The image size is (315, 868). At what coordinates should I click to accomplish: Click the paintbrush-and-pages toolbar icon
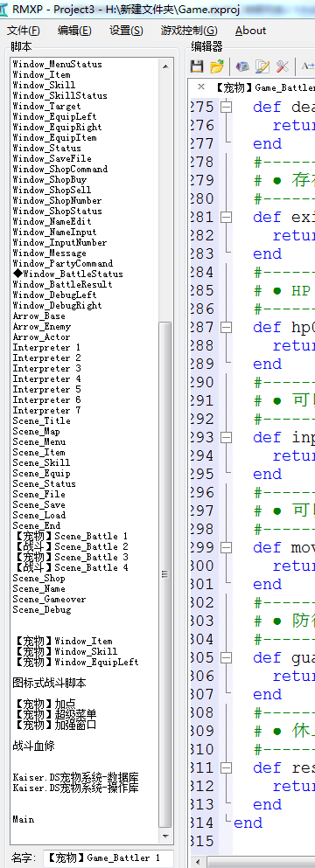(262, 66)
